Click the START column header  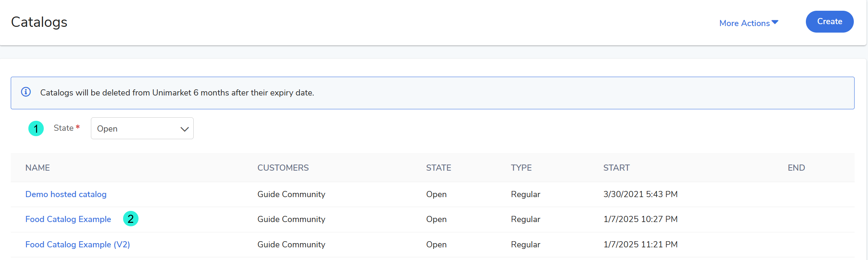[x=616, y=168]
